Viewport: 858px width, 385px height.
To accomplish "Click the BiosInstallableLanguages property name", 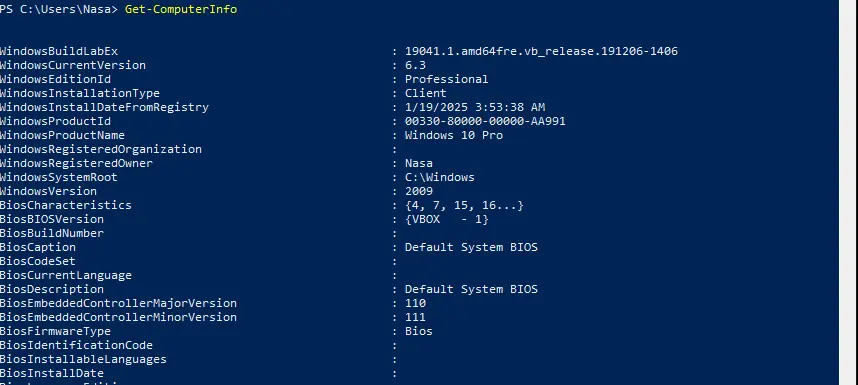I will pyautogui.click(x=83, y=359).
